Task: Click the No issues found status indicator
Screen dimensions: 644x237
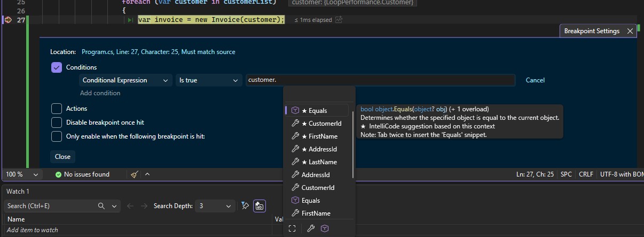Action: click(x=83, y=174)
